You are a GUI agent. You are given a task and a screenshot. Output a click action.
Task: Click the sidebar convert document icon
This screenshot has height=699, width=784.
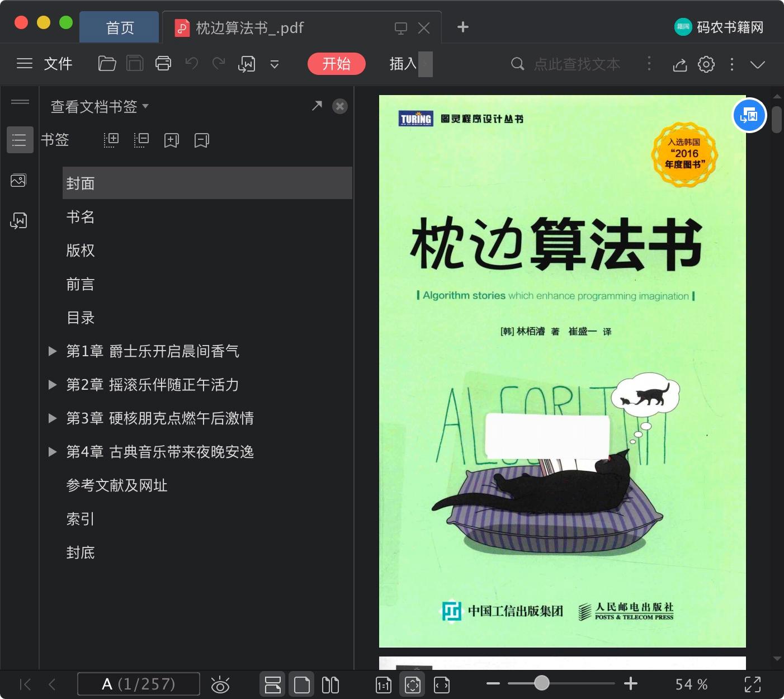point(18,221)
